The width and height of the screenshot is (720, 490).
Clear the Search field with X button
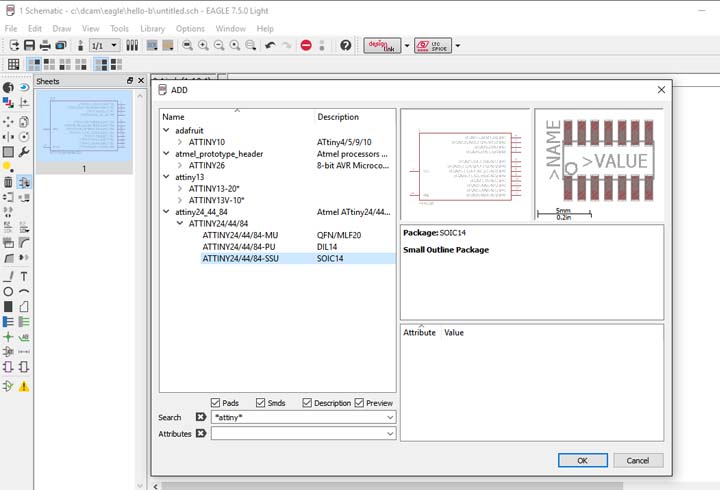point(201,417)
